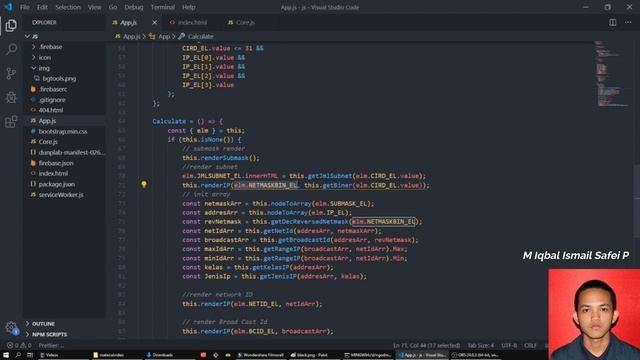
Task: Click 'Calculate' method name on line 64
Action: pos(169,121)
